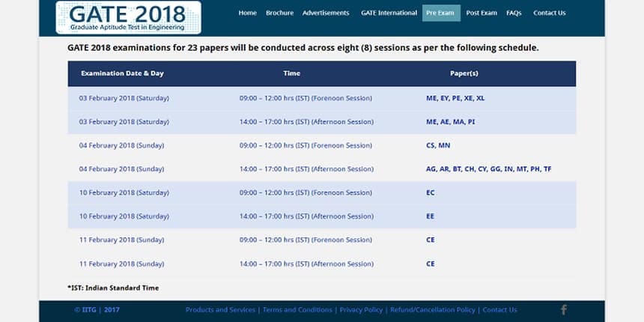Click 10 February 2018 date in EE row
The height and width of the screenshot is (322, 644).
click(124, 216)
